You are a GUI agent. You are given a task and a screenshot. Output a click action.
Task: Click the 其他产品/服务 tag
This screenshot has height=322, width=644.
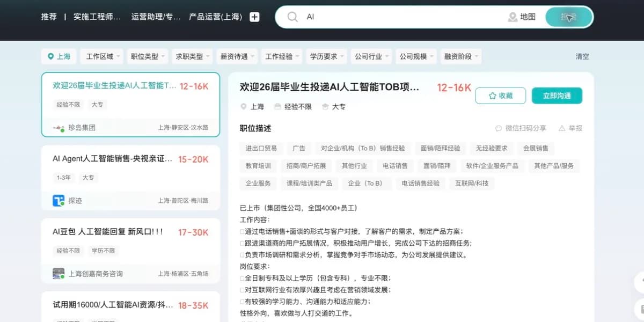(554, 166)
